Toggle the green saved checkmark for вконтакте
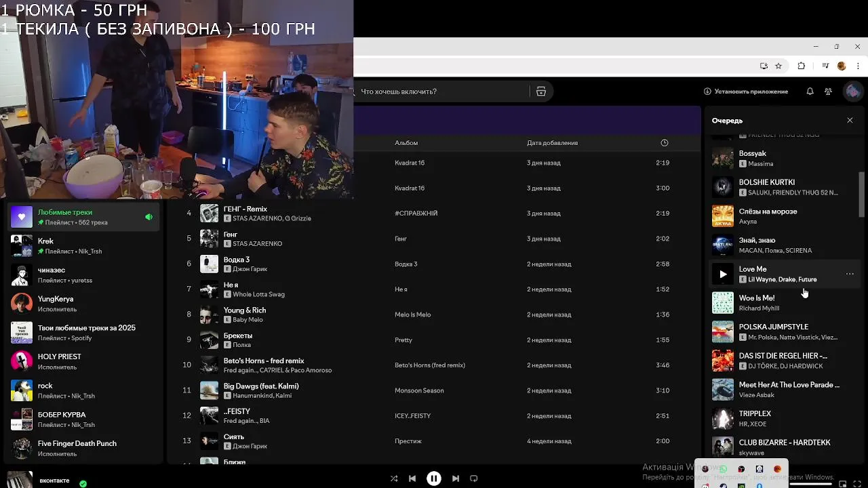This screenshot has width=868, height=488. point(83,484)
